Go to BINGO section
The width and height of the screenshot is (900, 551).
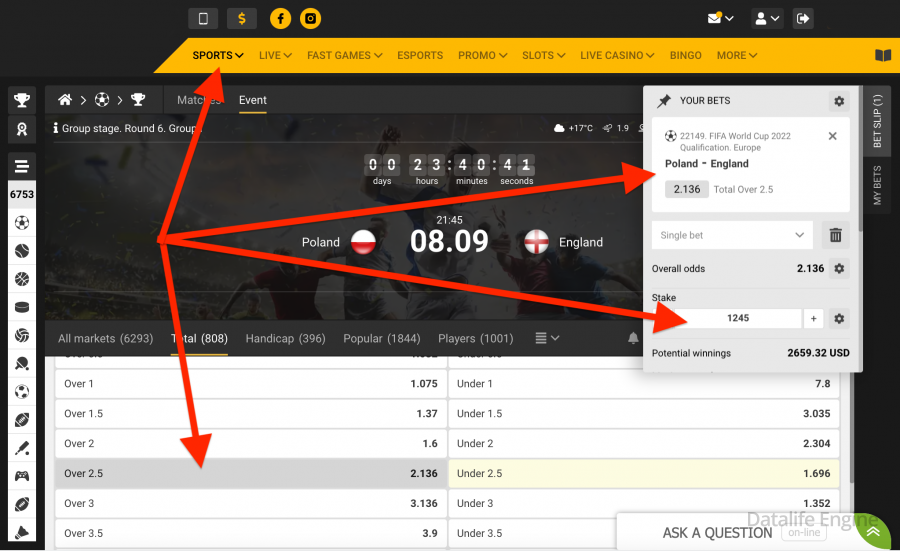685,55
